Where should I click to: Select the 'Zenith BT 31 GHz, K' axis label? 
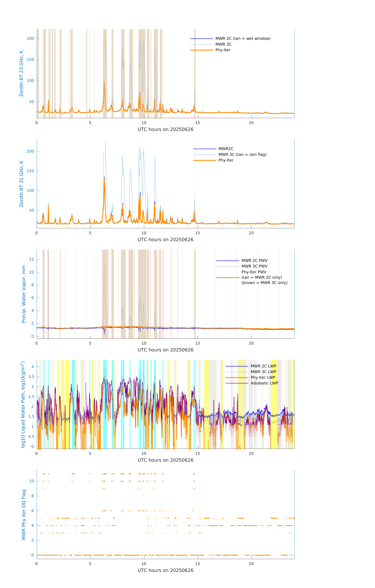[21, 184]
